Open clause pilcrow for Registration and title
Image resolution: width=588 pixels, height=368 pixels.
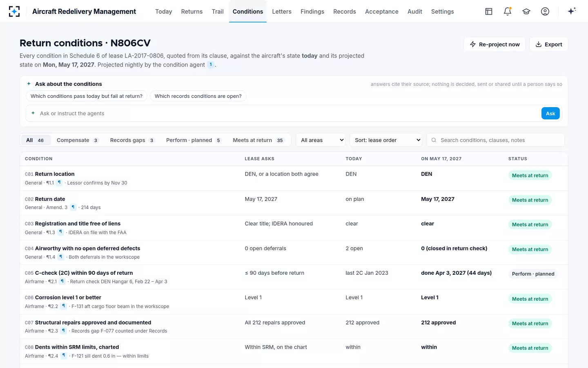60,232
